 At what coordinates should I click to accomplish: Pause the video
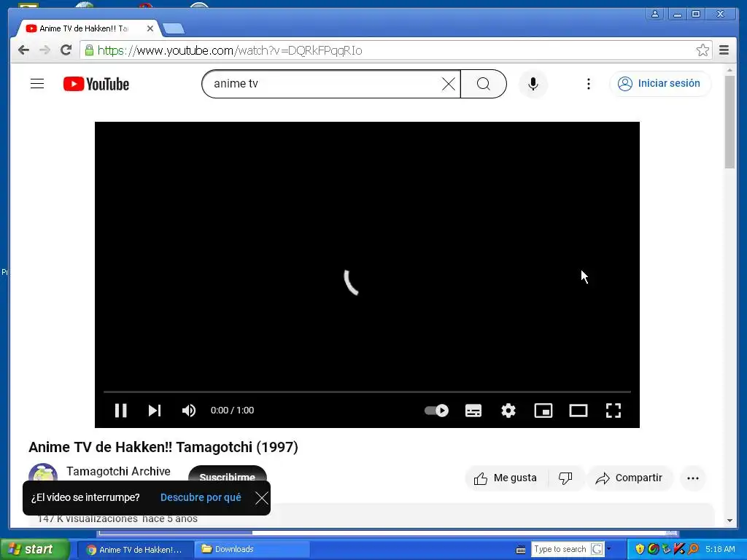click(121, 411)
